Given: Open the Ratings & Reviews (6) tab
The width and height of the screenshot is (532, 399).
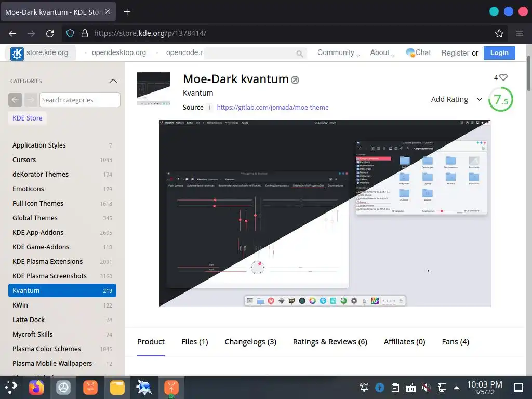Looking at the screenshot, I should (x=330, y=342).
